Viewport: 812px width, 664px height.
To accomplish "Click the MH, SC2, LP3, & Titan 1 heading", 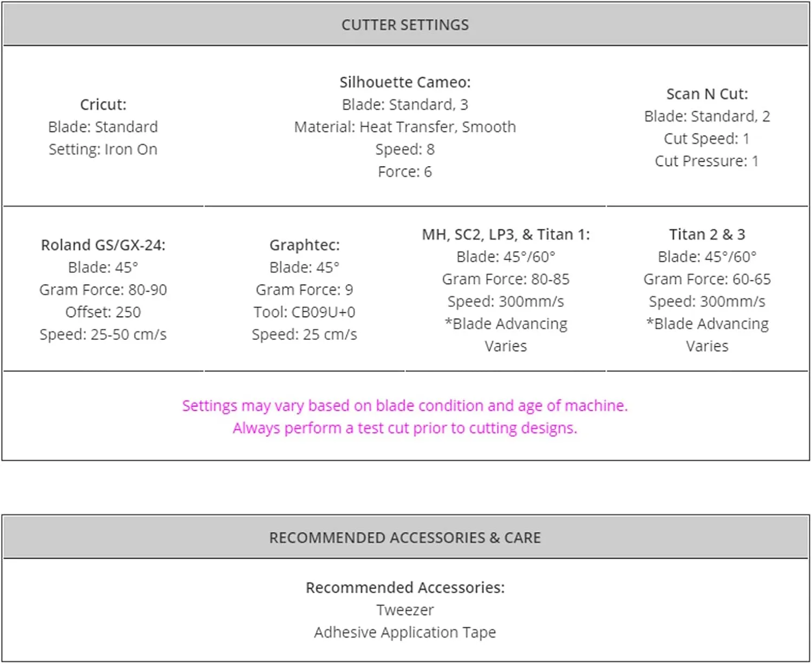I will (506, 234).
